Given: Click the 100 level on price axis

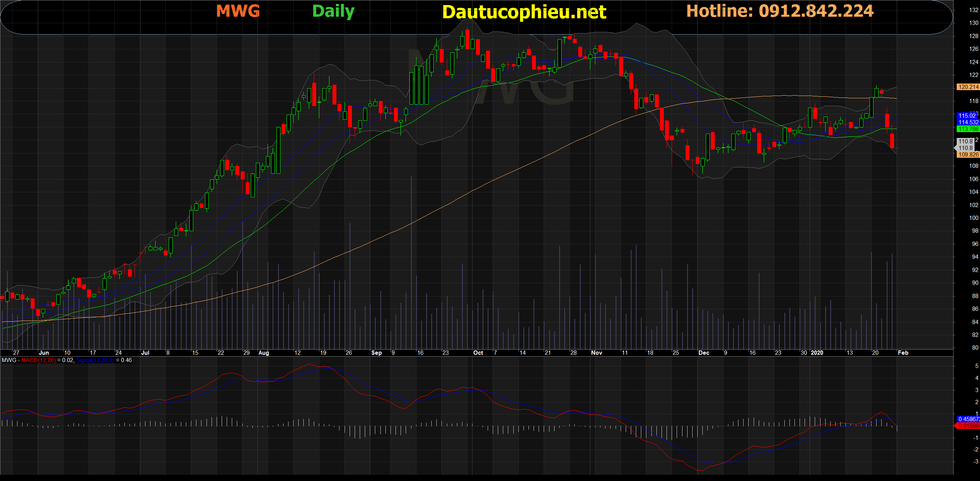Looking at the screenshot, I should coord(973,218).
